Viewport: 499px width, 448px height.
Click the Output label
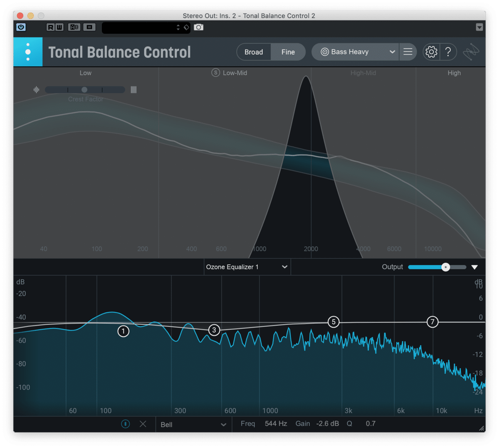coord(393,267)
